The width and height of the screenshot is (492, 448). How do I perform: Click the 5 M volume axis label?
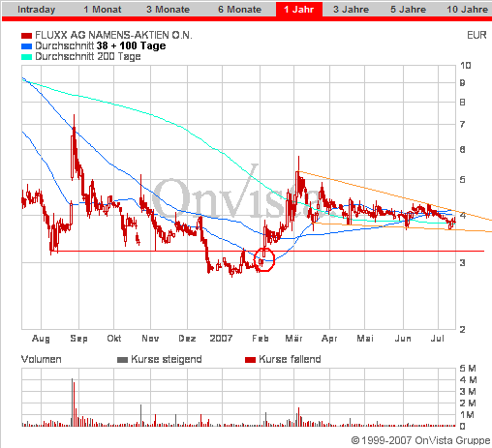point(468,369)
